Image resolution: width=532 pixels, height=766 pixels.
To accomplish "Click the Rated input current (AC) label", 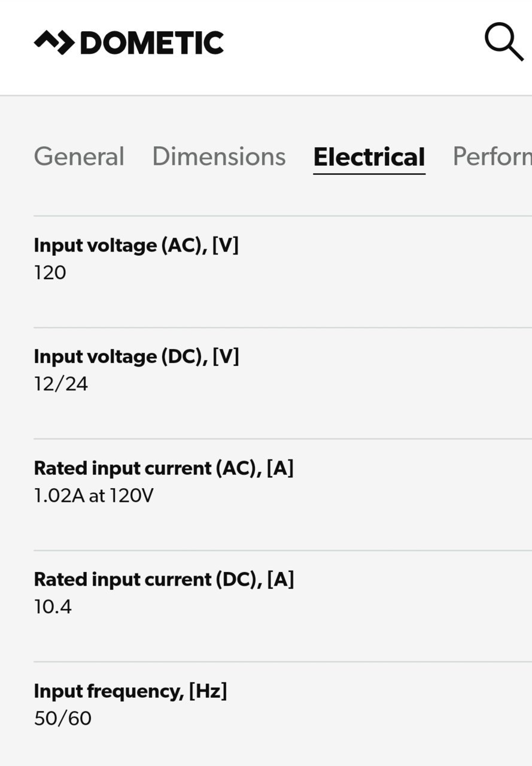I will point(163,468).
